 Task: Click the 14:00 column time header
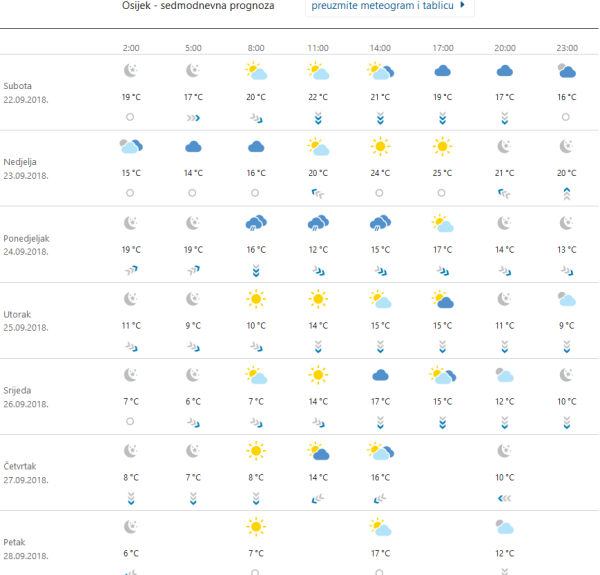pos(380,46)
